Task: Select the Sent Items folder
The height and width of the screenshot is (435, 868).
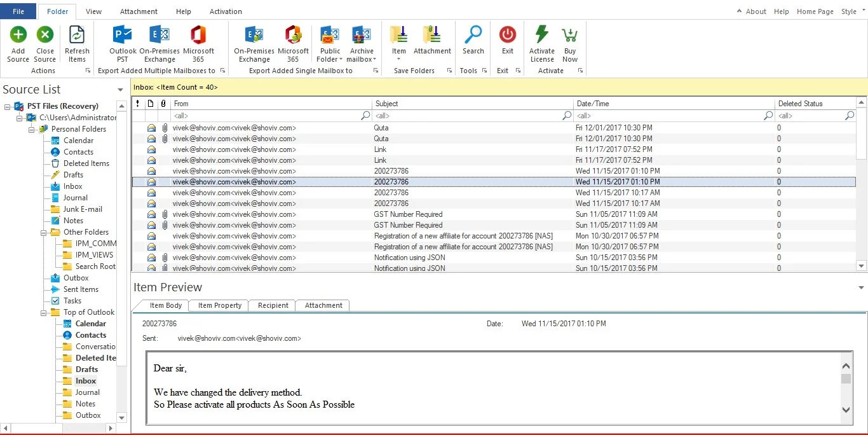Action: (x=81, y=289)
